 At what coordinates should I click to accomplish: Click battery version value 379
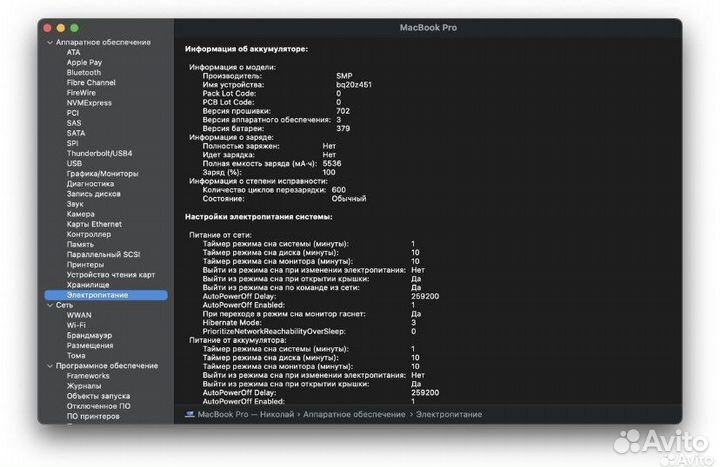coord(343,129)
